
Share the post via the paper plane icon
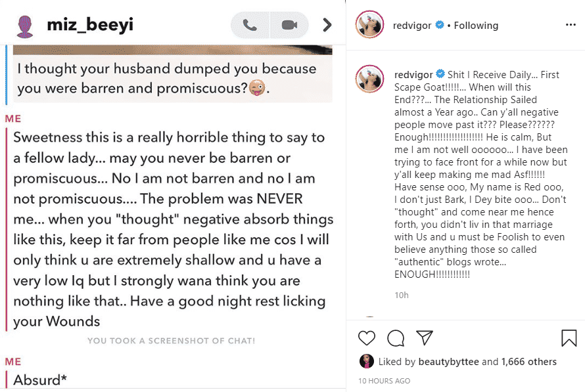pyautogui.click(x=425, y=338)
